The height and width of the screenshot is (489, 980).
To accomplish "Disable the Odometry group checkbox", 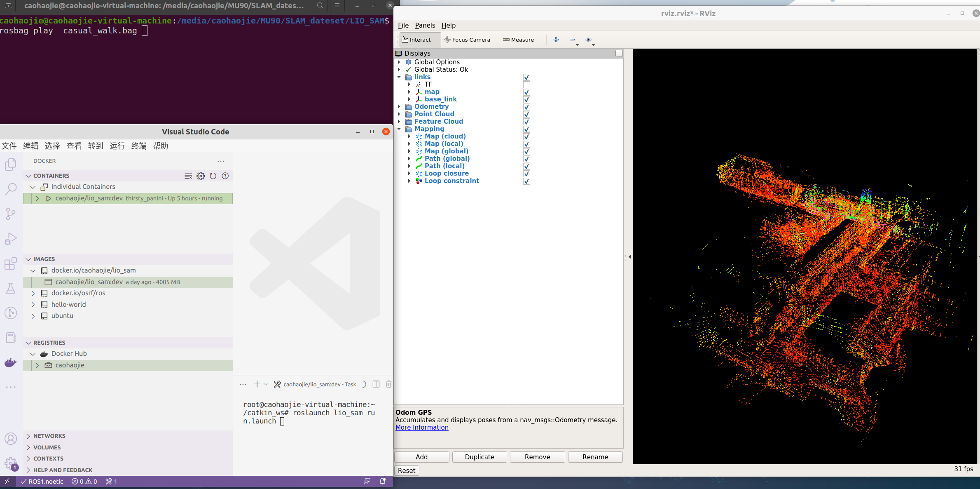I will pyautogui.click(x=526, y=107).
